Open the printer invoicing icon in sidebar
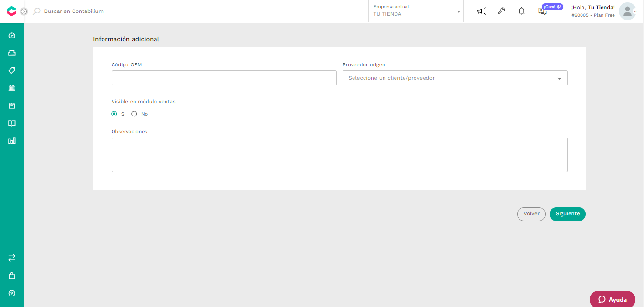Image resolution: width=644 pixels, height=307 pixels. click(x=12, y=53)
